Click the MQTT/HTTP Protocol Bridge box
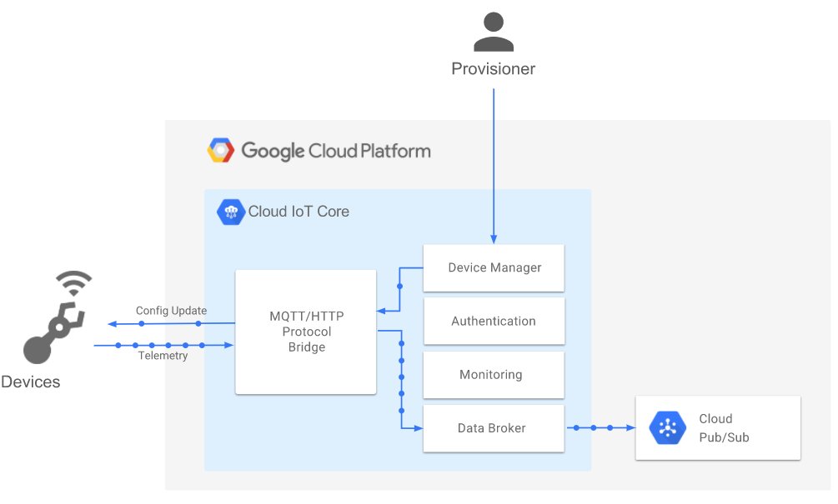Viewport: 838px width, 504px height. click(306, 331)
